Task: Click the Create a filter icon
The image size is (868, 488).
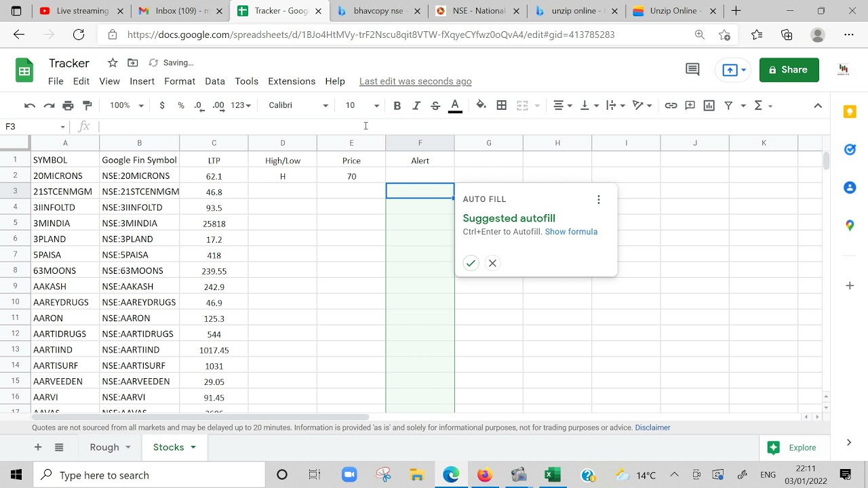Action: pos(728,106)
